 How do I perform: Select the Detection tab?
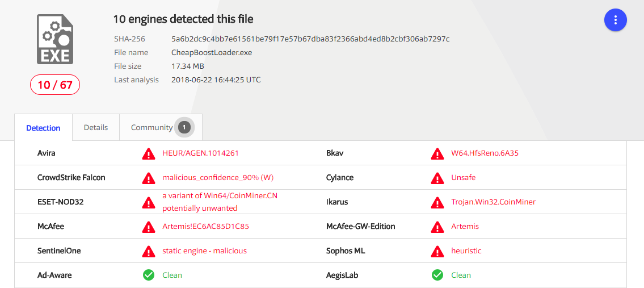click(43, 128)
